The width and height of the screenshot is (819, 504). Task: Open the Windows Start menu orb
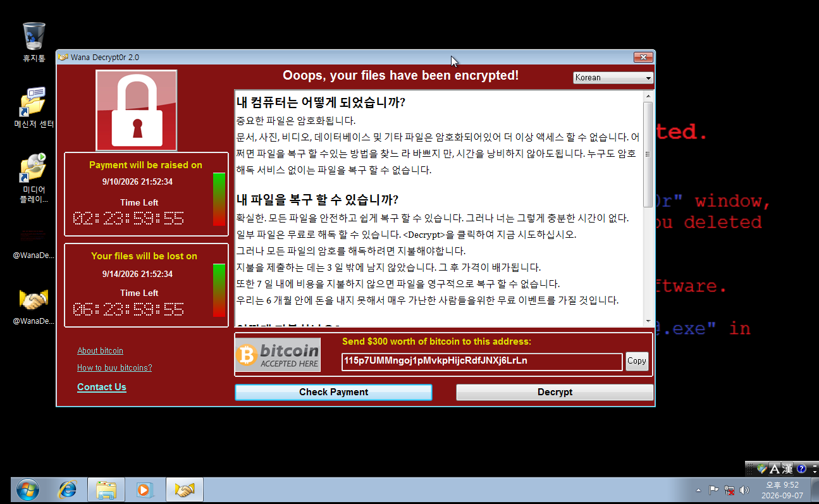point(27,489)
